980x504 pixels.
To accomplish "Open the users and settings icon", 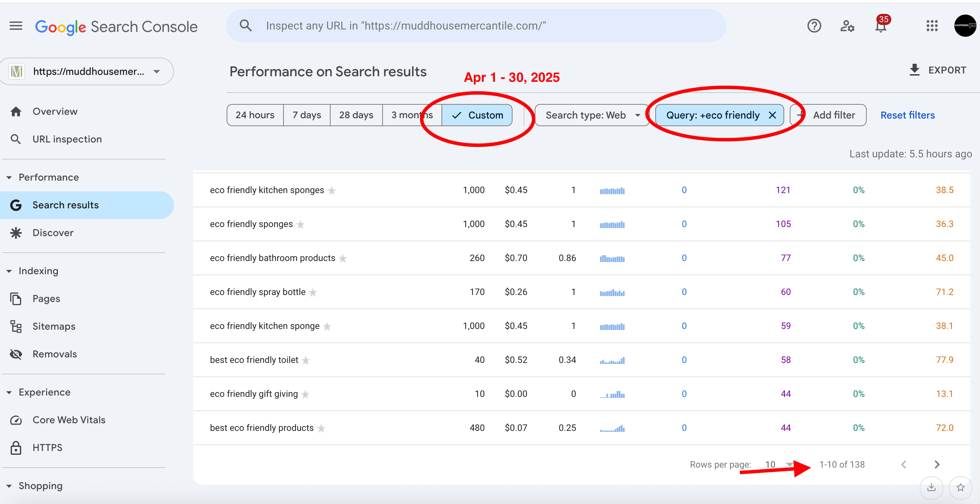I will 847,26.
